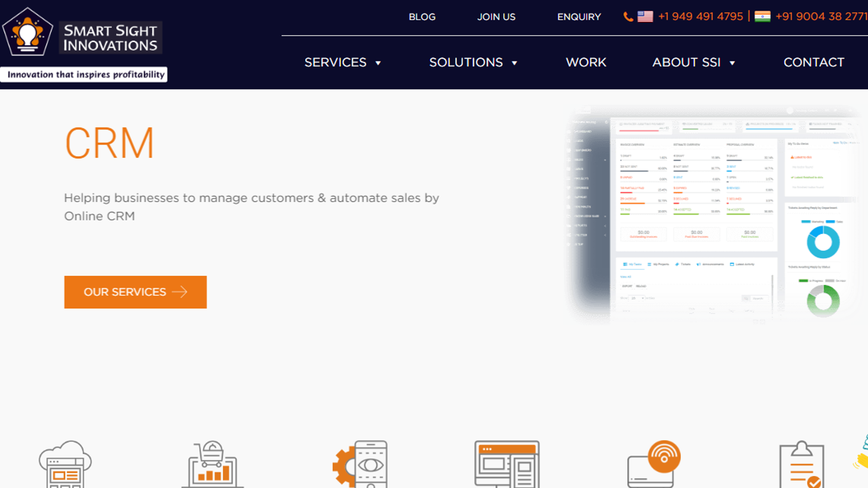This screenshot has height=488, width=868.
Task: Click the Our Services button
Action: click(135, 292)
